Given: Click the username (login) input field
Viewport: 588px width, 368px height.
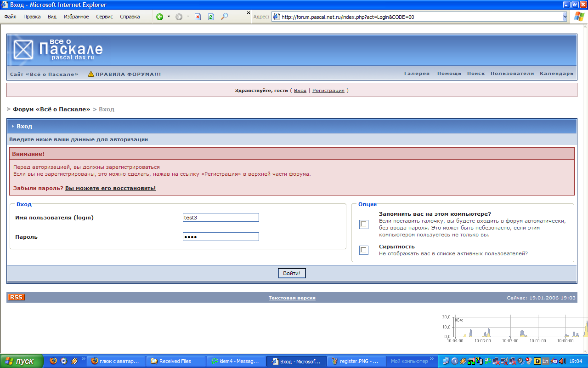Looking at the screenshot, I should coord(221,218).
